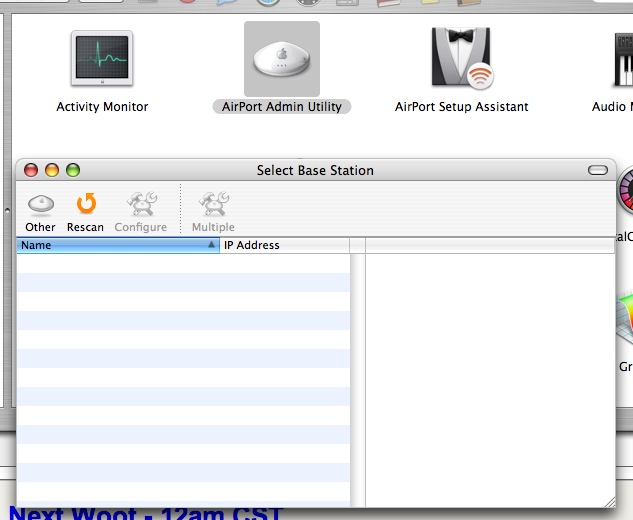The height and width of the screenshot is (520, 633).
Task: Select the AirPort Admin Utility icon
Action: [x=282, y=59]
